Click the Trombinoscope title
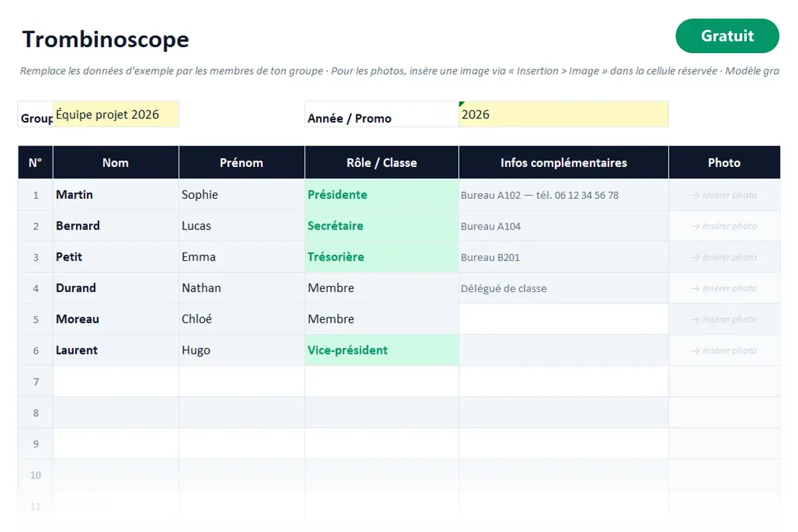 click(106, 39)
